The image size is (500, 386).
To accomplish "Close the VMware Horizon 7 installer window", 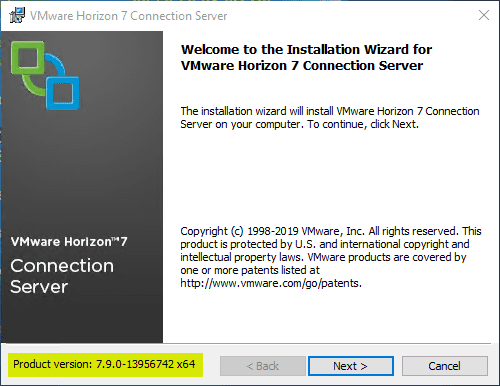I will [x=484, y=15].
